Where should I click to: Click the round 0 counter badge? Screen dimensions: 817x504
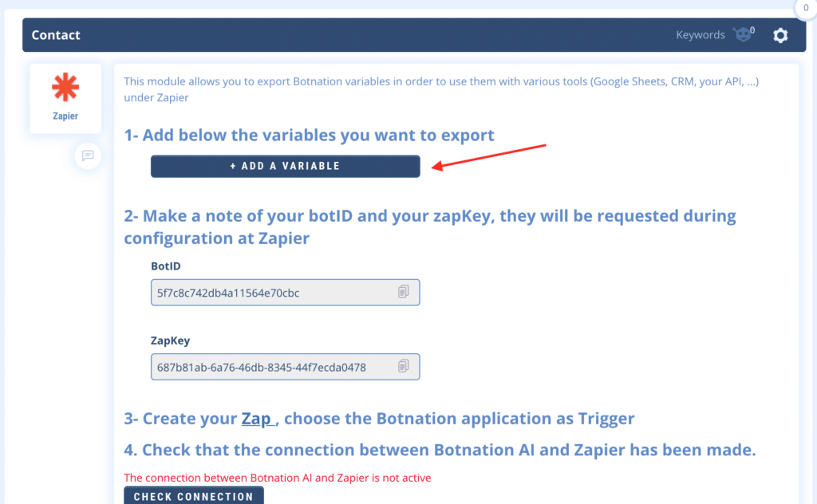806,8
